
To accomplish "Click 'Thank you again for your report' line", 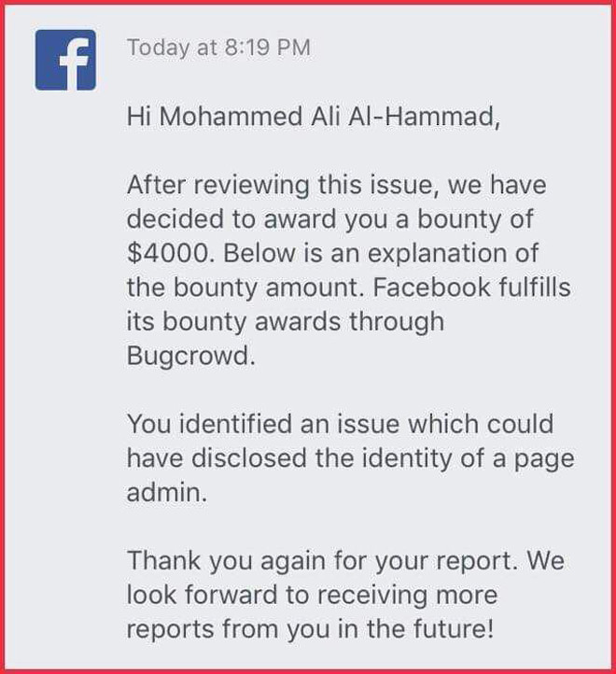I will 345,561.
